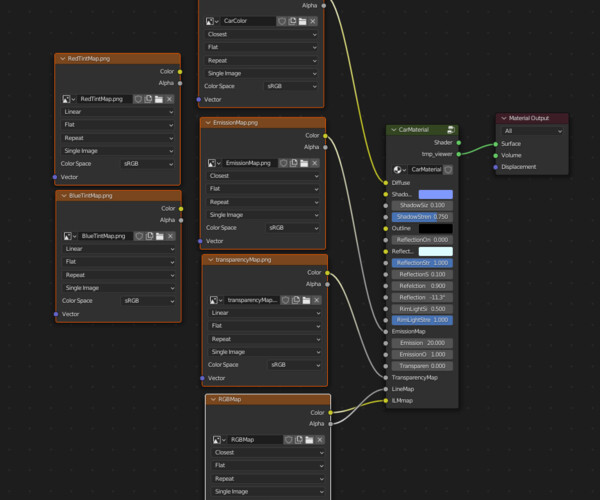The width and height of the screenshot is (600, 500).
Task: Click the Transparen 0.000 value field
Action: 422,366
